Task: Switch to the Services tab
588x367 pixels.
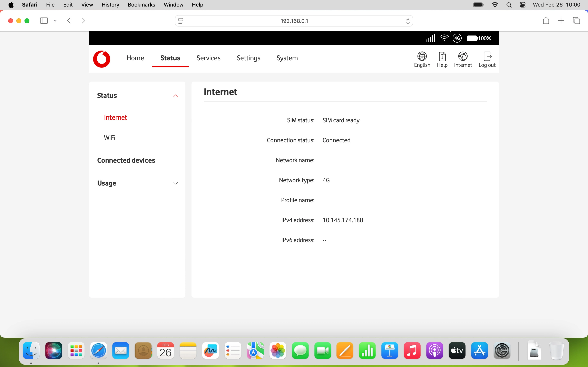Action: 208,58
